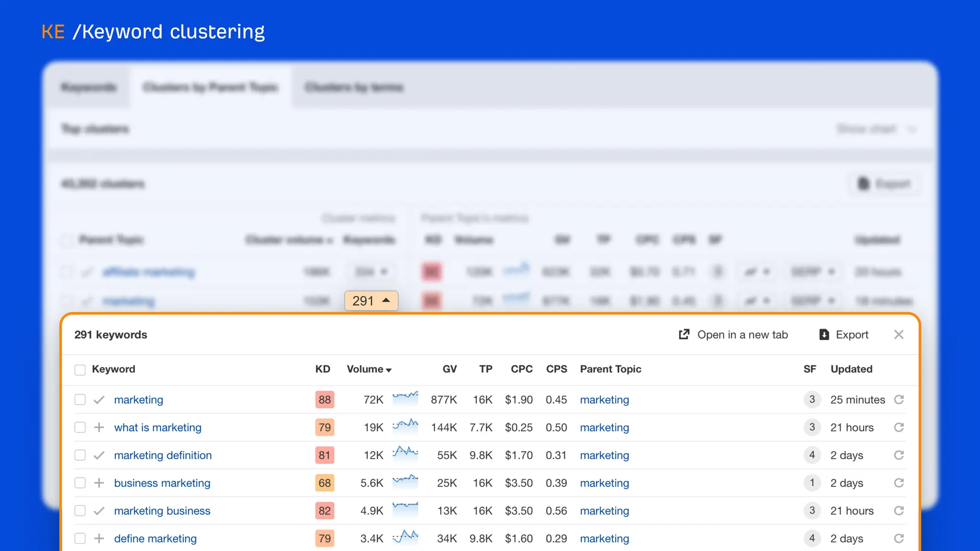Viewport: 980px width, 551px height.
Task: Open the blurred 'affiliate marketing' parent topic
Action: pyautogui.click(x=149, y=272)
